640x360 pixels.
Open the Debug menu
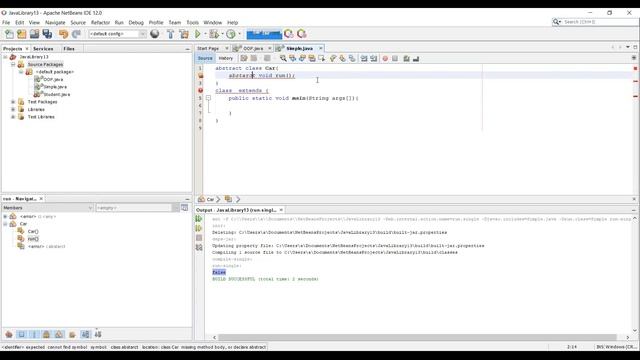point(136,22)
